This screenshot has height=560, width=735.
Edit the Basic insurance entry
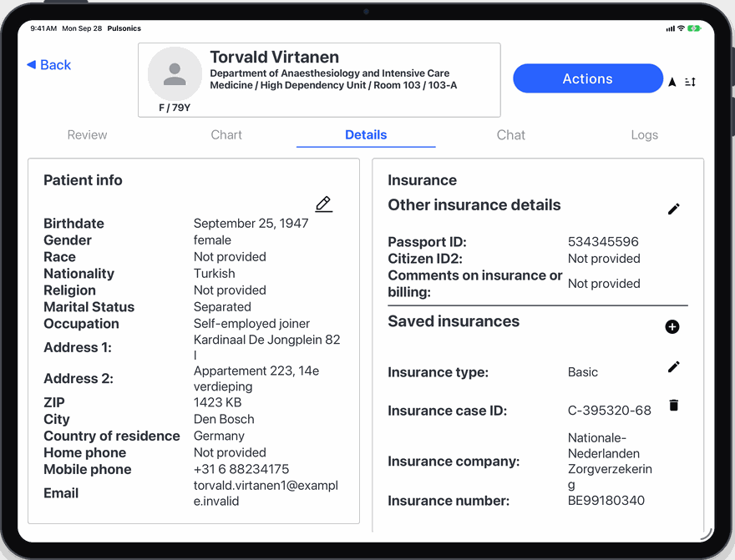pyautogui.click(x=673, y=366)
